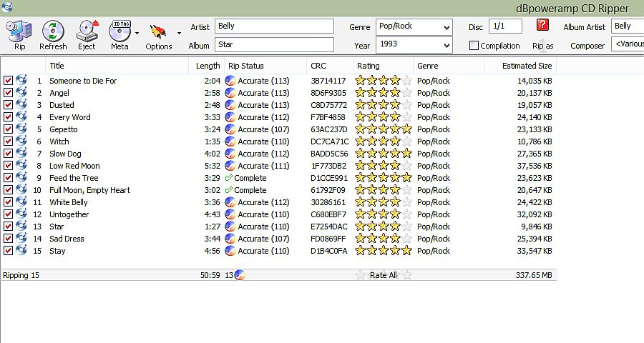Click the CD icon for track Feed the Tree
Image resolution: width=644 pixels, height=343 pixels.
pos(21,177)
